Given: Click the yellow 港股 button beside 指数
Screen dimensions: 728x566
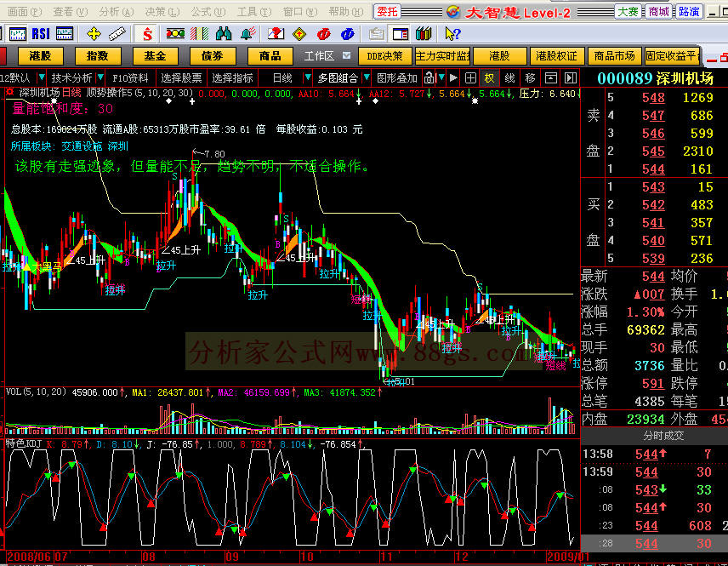Looking at the screenshot, I should click(x=40, y=56).
